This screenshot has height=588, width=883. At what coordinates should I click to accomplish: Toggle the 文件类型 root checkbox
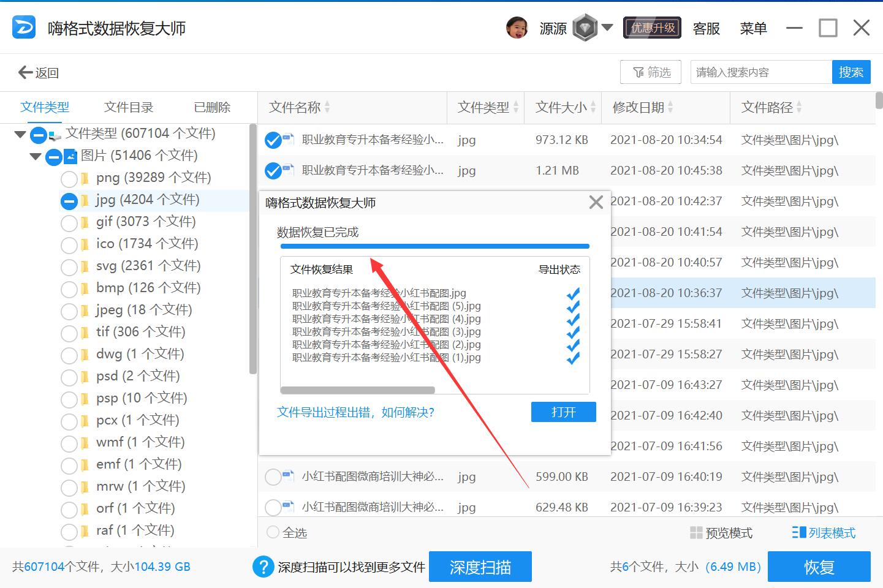(39, 135)
